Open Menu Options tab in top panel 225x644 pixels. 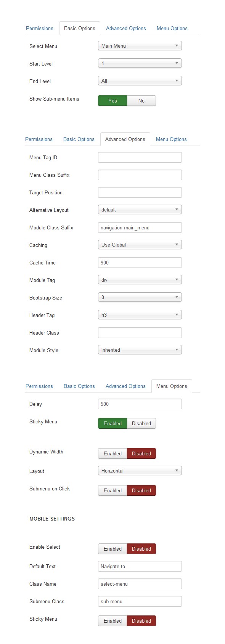click(172, 28)
